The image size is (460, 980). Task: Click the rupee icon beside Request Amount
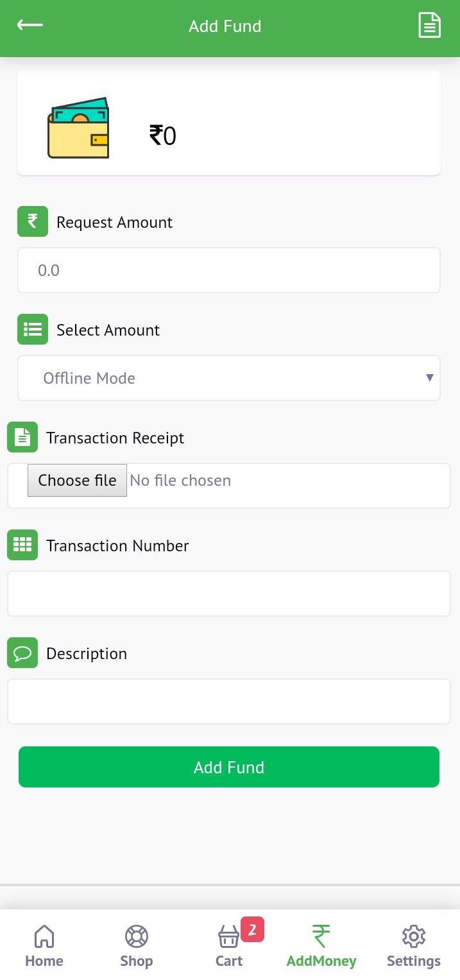[x=33, y=221]
